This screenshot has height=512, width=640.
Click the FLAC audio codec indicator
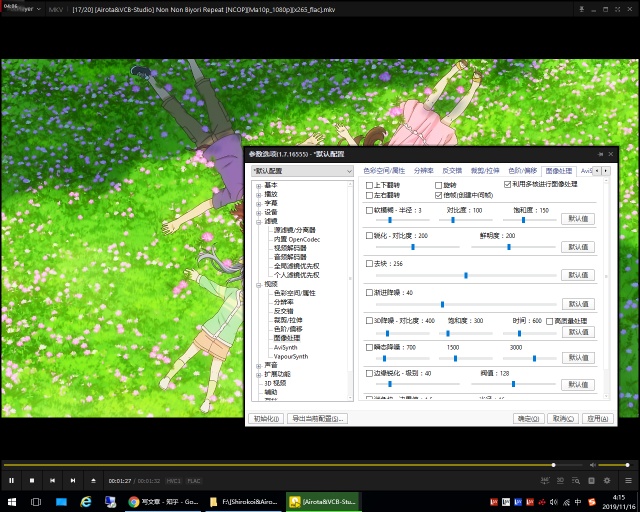click(193, 481)
